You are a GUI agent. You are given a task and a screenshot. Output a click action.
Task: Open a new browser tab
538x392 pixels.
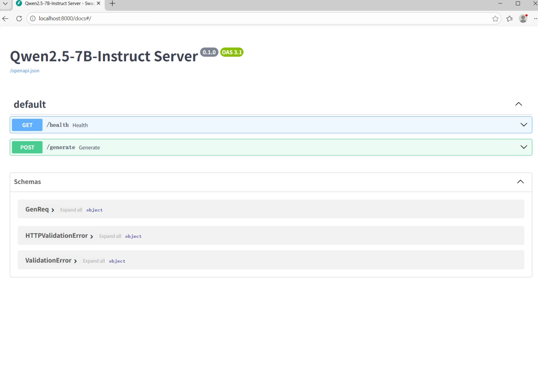pyautogui.click(x=113, y=3)
